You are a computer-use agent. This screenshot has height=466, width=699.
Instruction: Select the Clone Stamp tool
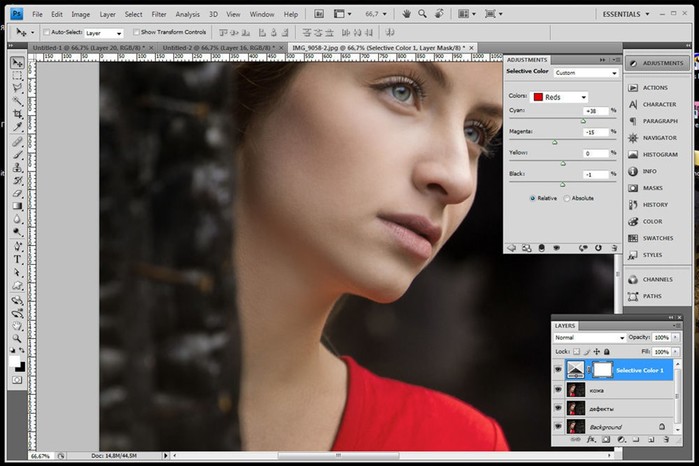click(x=17, y=168)
